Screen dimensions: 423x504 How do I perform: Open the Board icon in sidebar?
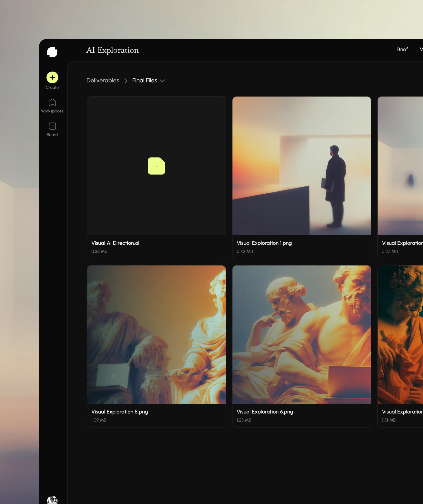pyautogui.click(x=52, y=126)
